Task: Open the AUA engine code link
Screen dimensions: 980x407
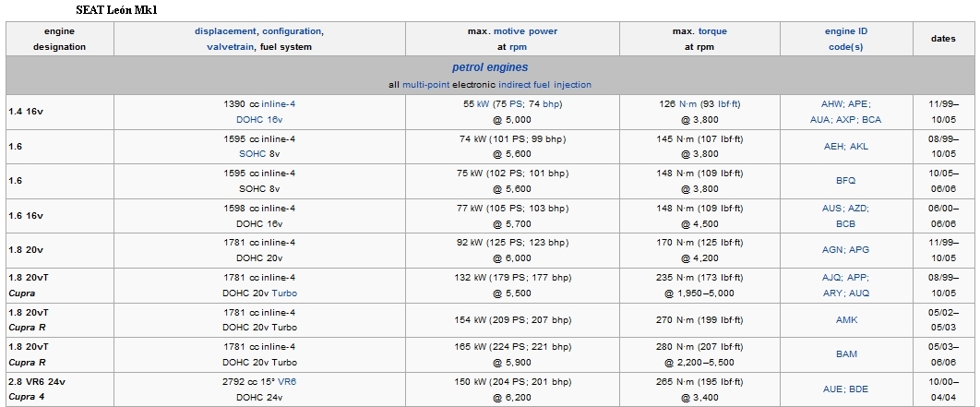Action: [x=820, y=120]
